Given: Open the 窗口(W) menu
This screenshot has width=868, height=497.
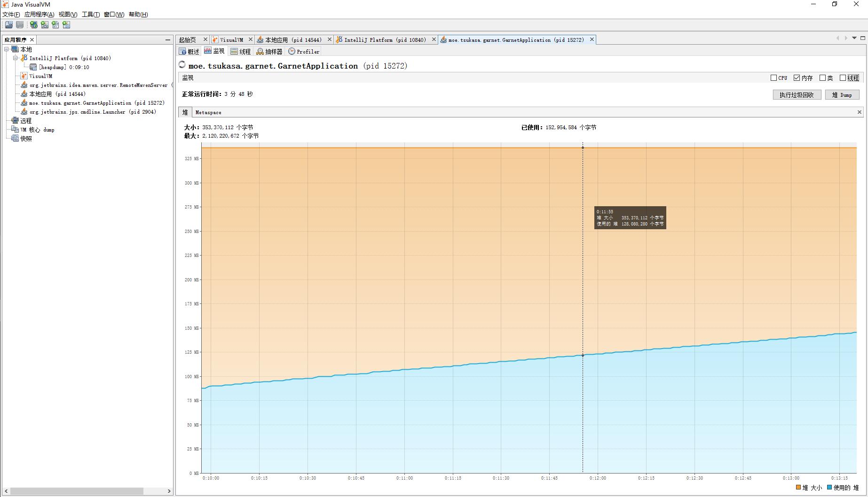Looking at the screenshot, I should 114,15.
